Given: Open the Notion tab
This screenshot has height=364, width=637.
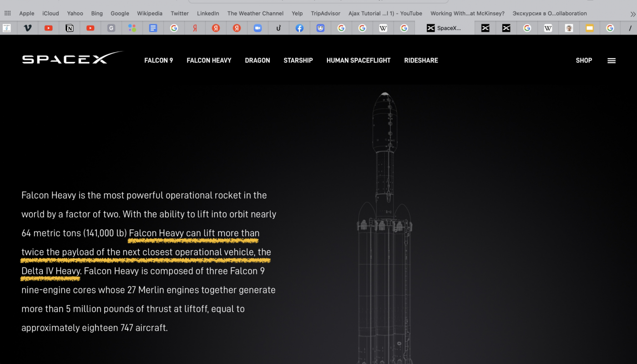Looking at the screenshot, I should coord(70,28).
